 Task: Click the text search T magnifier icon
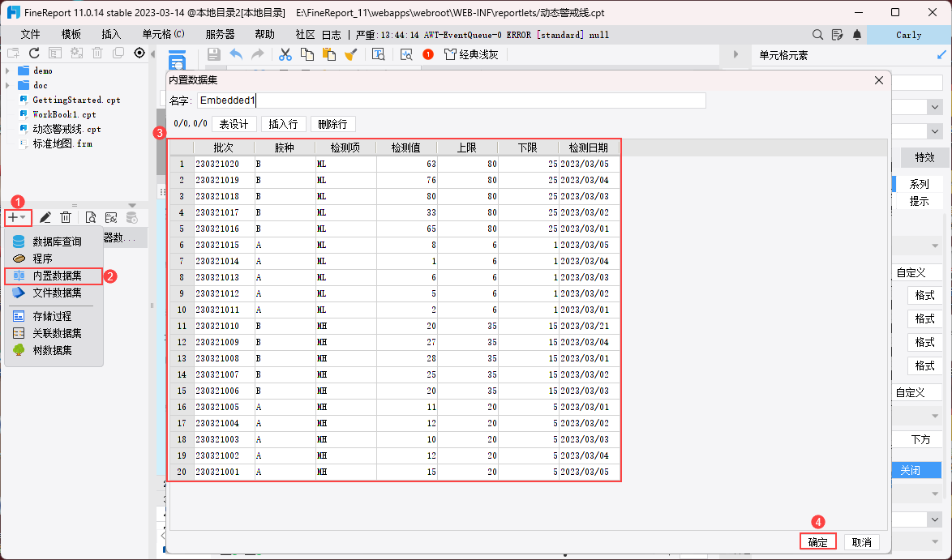tap(378, 54)
